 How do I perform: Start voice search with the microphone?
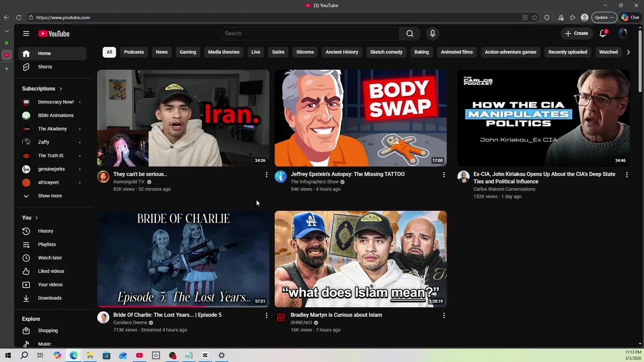point(432,34)
